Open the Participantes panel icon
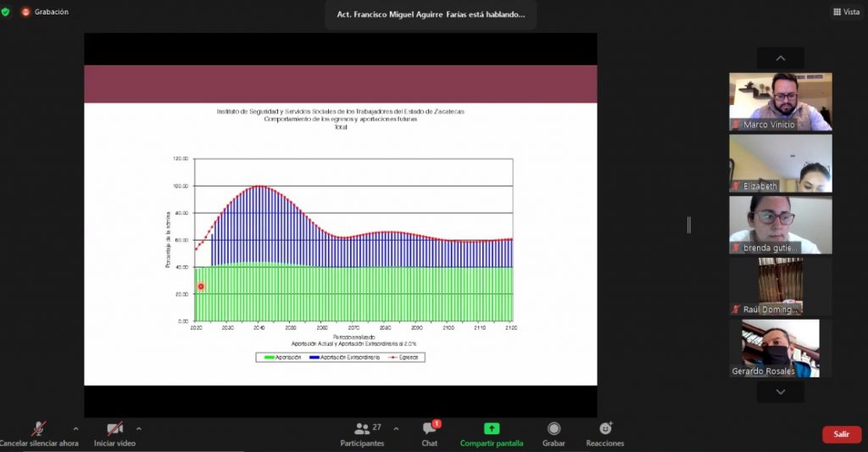 (363, 429)
